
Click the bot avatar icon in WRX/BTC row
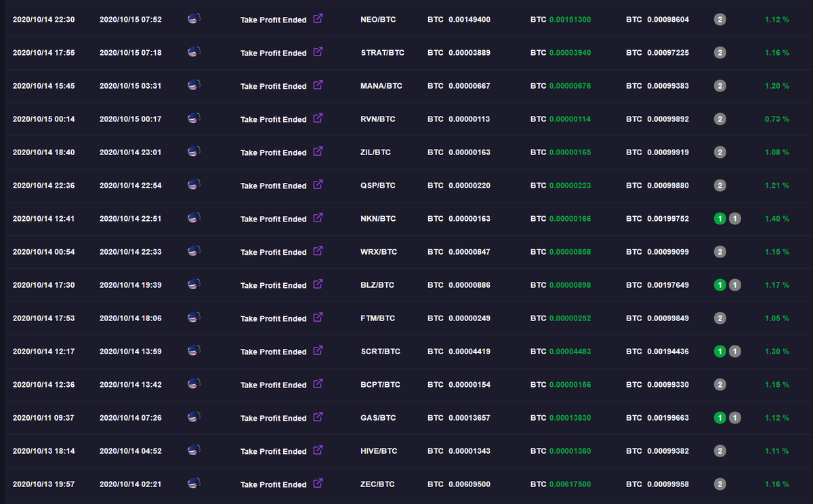193,251
